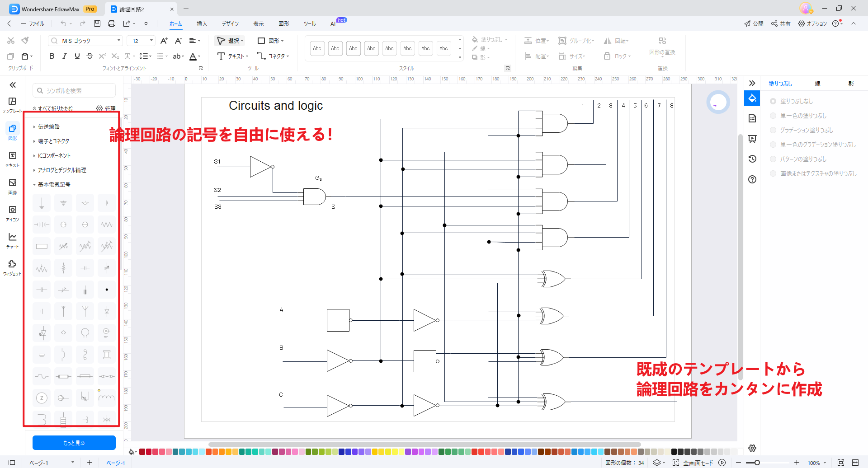Undo the last action
The image size is (868, 468).
pos(63,23)
